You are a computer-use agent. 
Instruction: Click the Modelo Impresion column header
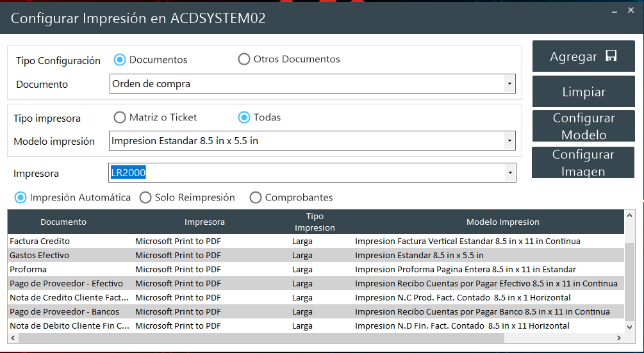502,222
